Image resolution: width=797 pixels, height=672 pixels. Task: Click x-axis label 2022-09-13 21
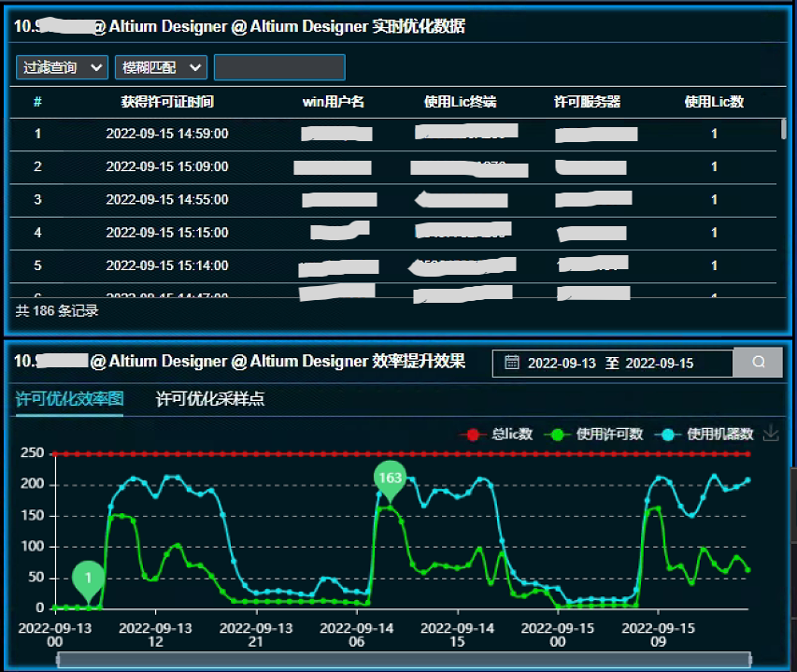(256, 635)
